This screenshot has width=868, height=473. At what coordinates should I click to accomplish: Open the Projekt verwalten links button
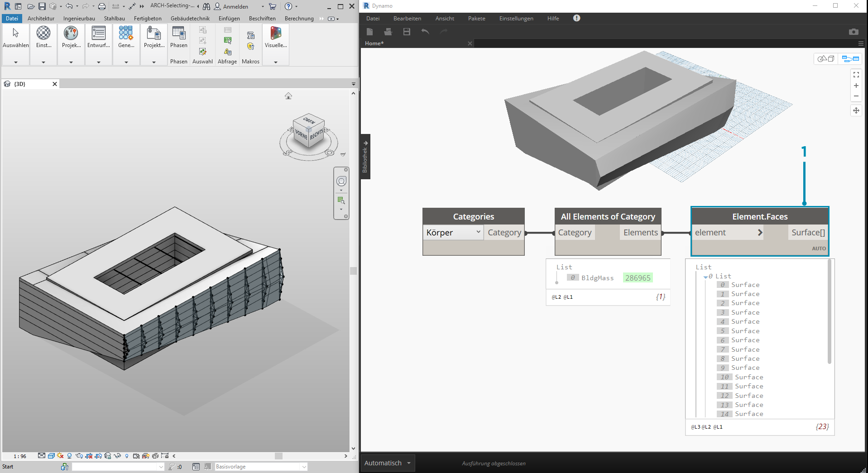(x=154, y=33)
